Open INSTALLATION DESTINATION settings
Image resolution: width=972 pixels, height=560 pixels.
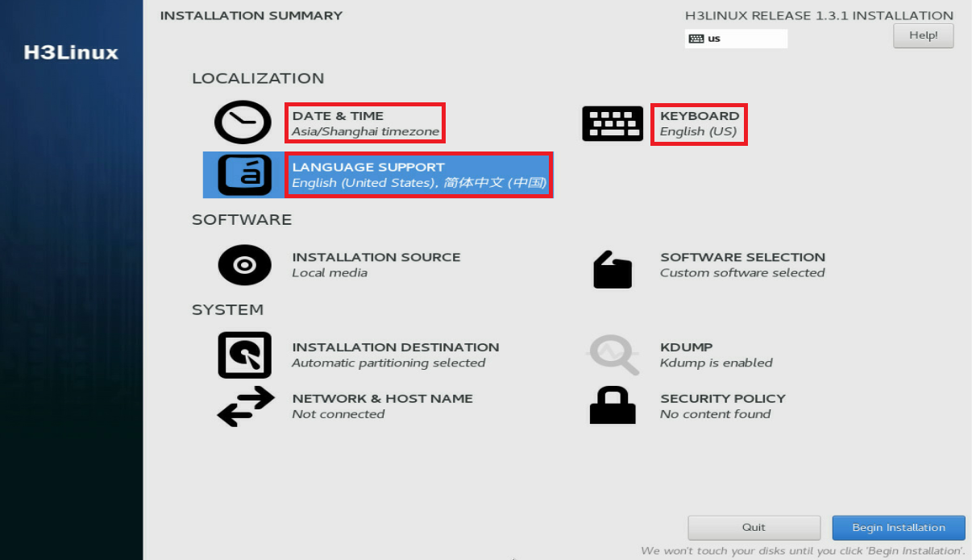pos(396,347)
